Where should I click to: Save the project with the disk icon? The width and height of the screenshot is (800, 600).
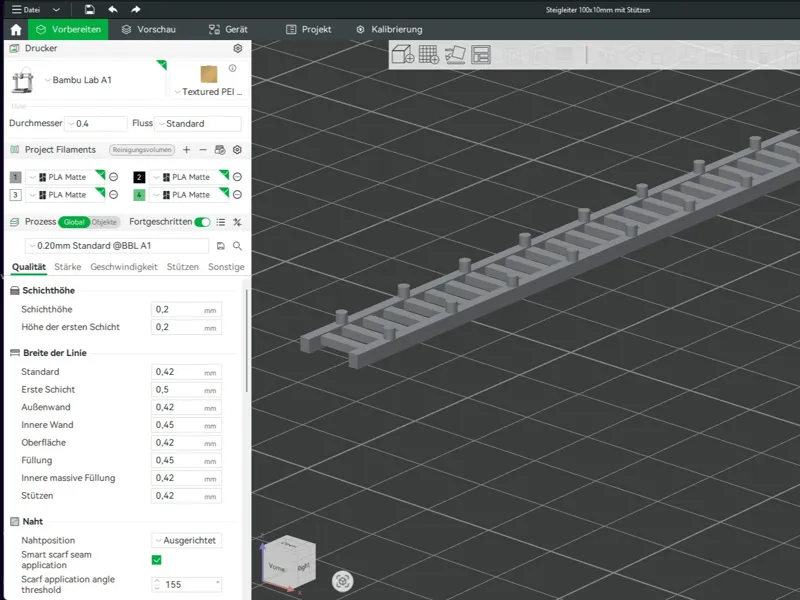click(x=89, y=9)
